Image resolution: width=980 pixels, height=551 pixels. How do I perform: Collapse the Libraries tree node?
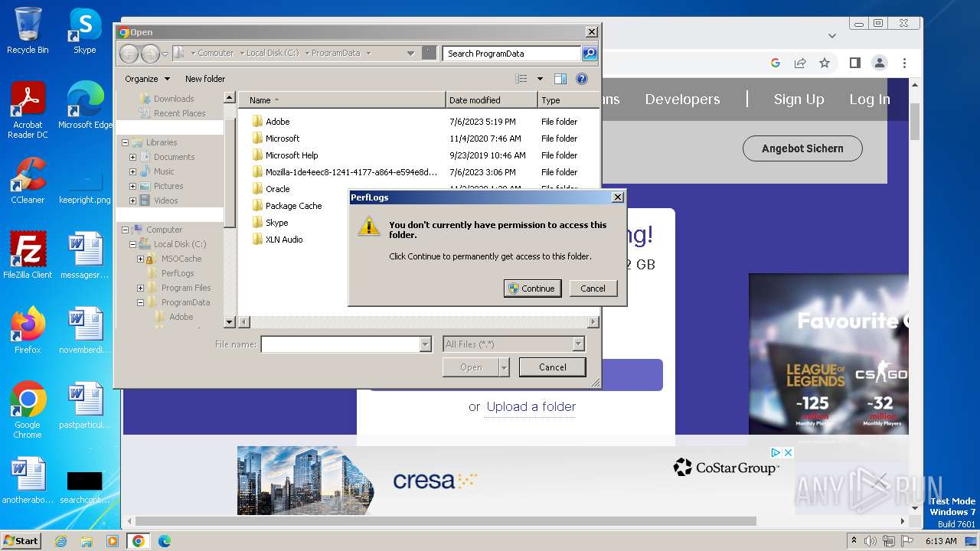tap(125, 142)
